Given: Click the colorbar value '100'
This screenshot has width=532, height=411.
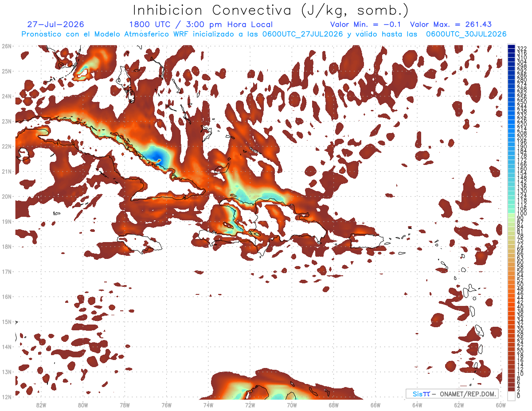Looking at the screenshot, I should 522,214.
